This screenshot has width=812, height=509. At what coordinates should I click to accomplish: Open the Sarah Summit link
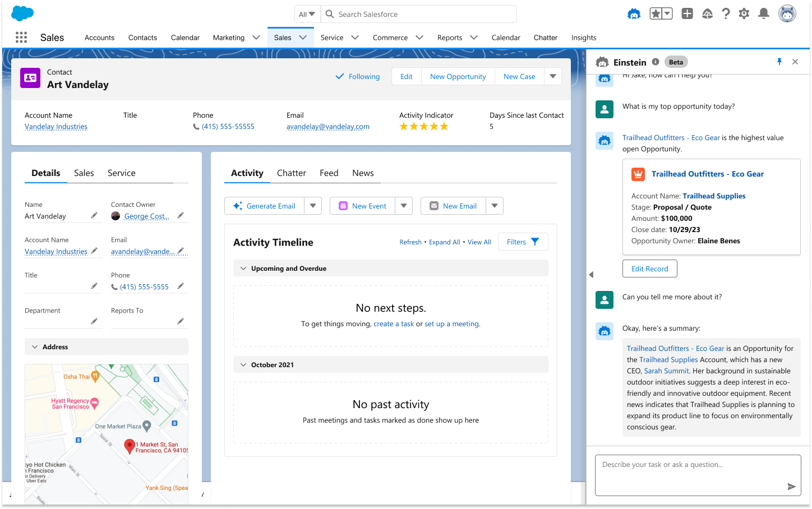click(667, 371)
